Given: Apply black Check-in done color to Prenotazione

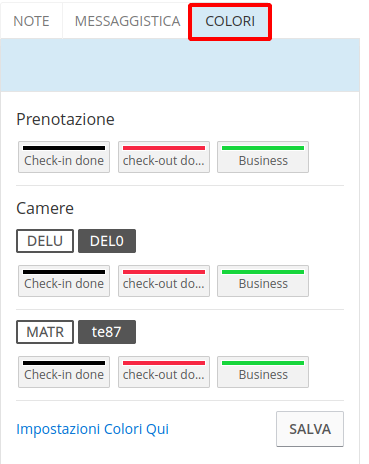Looking at the screenshot, I should pyautogui.click(x=64, y=157).
